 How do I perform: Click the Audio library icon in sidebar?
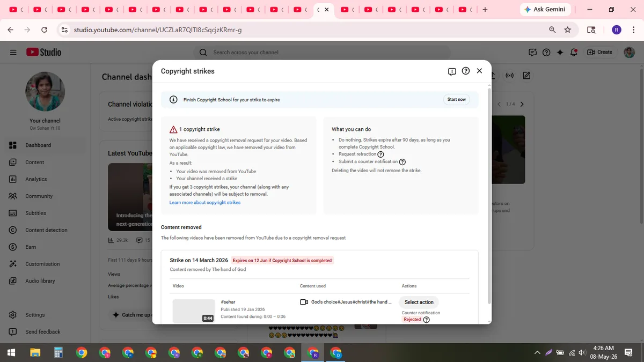[x=13, y=281]
